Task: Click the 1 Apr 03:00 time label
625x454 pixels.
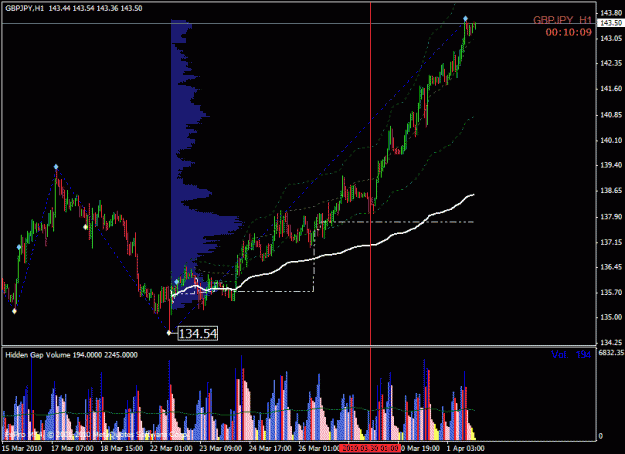Action: coord(466,448)
